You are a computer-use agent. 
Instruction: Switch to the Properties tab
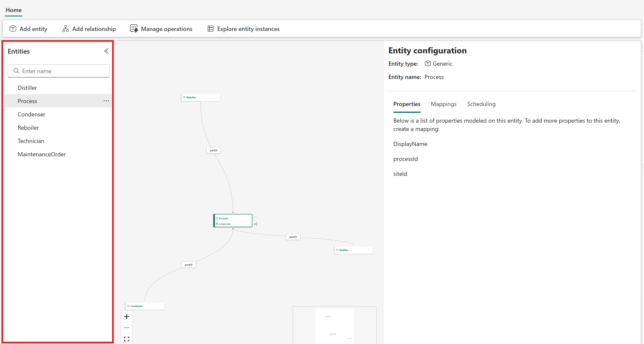(407, 104)
